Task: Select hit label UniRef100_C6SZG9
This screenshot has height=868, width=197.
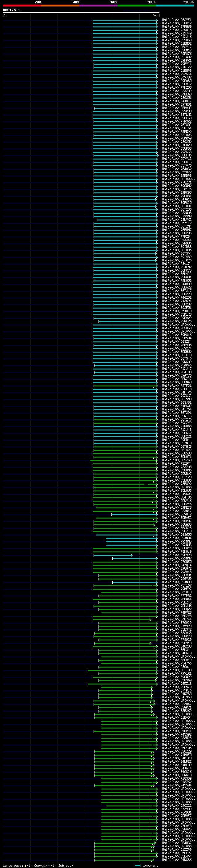Action: (x=177, y=460)
